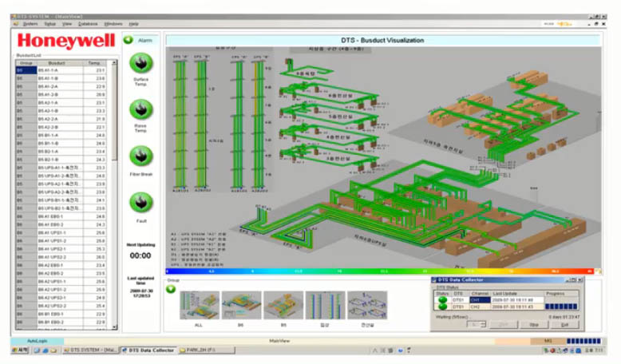The width and height of the screenshot is (621, 364).
Task: Click the Fault alarm indicator
Action: click(x=141, y=203)
